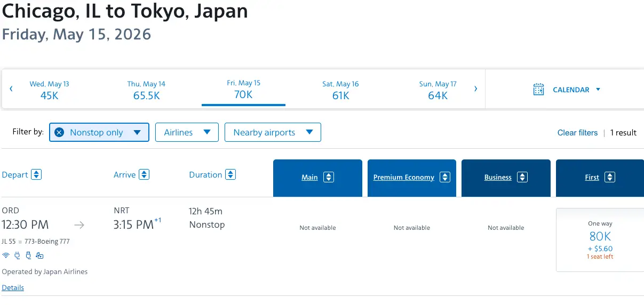
Task: Click the 'NRT' airport code
Action: [x=122, y=211]
